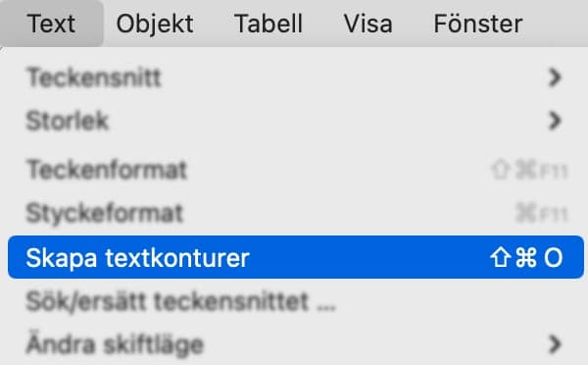Expand the Storlek submenu chevron
Image resolution: width=588 pixels, height=365 pixels.
click(x=555, y=121)
